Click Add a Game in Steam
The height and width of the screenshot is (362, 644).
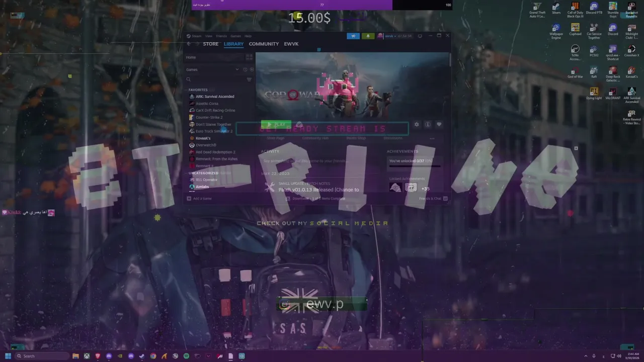(199, 199)
